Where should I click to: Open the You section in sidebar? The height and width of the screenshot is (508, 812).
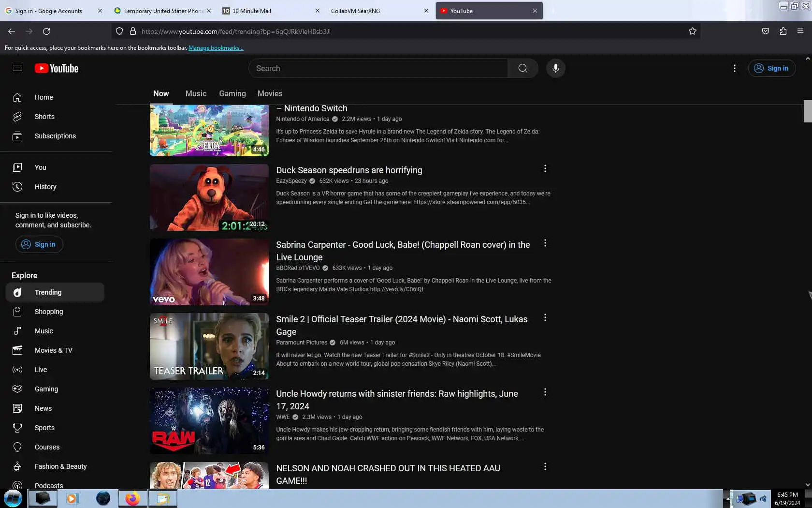pyautogui.click(x=56, y=167)
